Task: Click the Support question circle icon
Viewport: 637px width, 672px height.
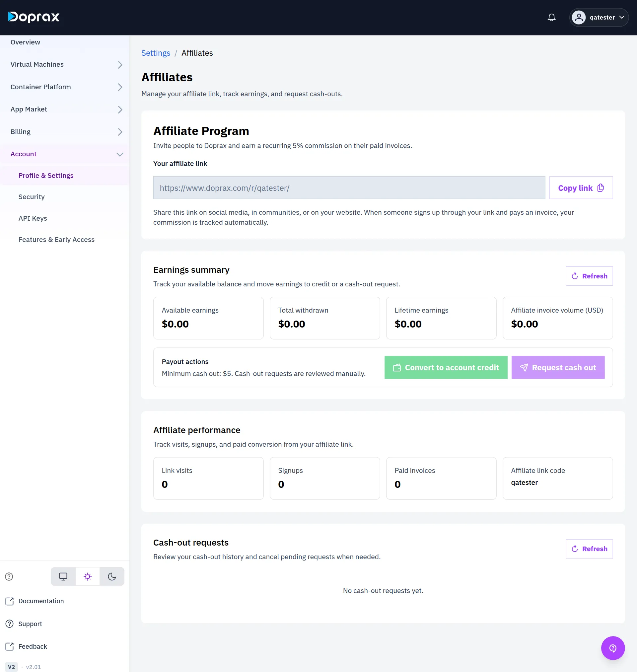Action: 10,624
